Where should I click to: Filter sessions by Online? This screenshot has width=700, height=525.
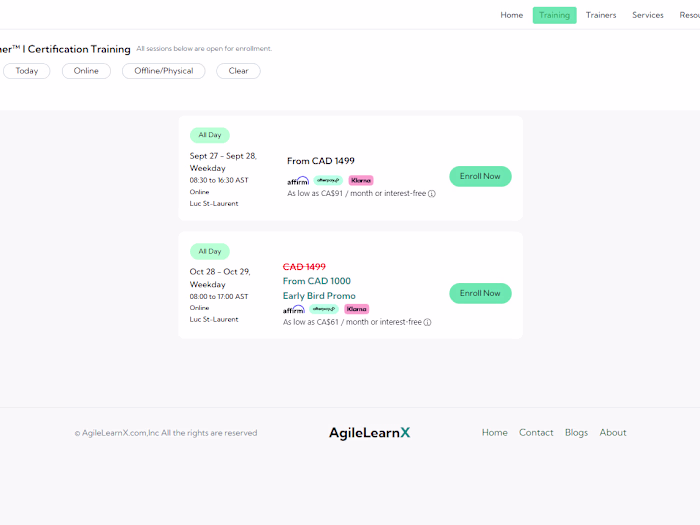[x=86, y=71]
